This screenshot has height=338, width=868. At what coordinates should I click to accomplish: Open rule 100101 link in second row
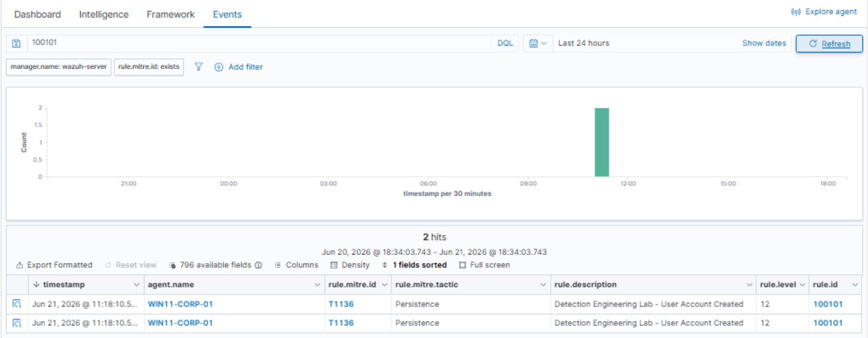point(828,323)
